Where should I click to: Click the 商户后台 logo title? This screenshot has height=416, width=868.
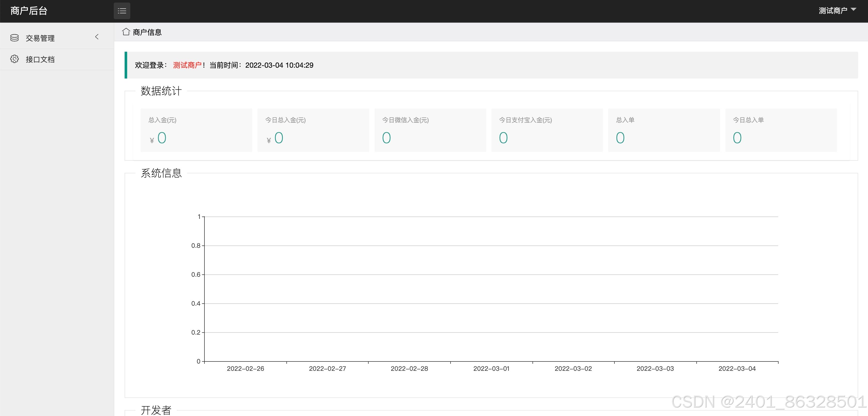[29, 11]
